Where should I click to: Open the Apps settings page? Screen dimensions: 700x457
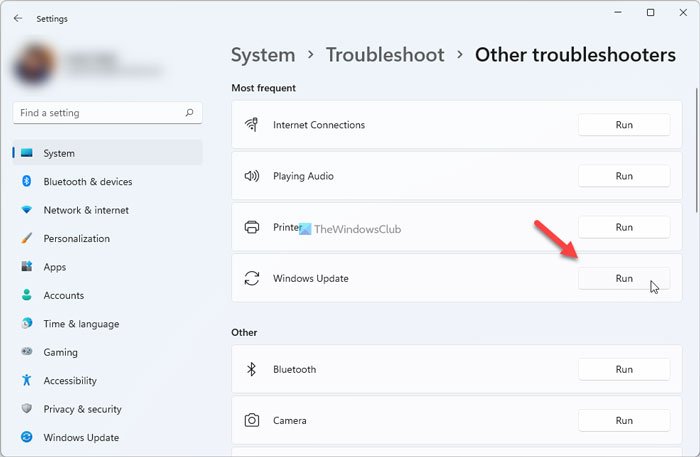coord(55,267)
